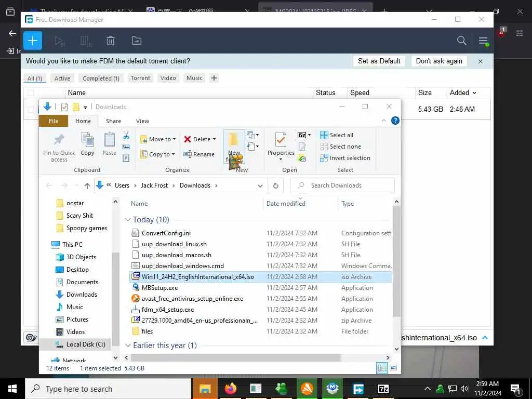Click Select all in ribbon
This screenshot has height=399, width=532.
(x=337, y=135)
